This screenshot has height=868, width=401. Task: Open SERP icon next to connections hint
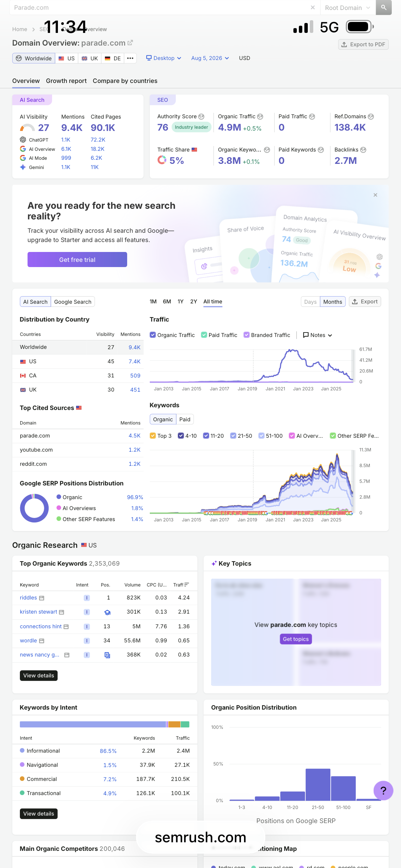tap(66, 627)
